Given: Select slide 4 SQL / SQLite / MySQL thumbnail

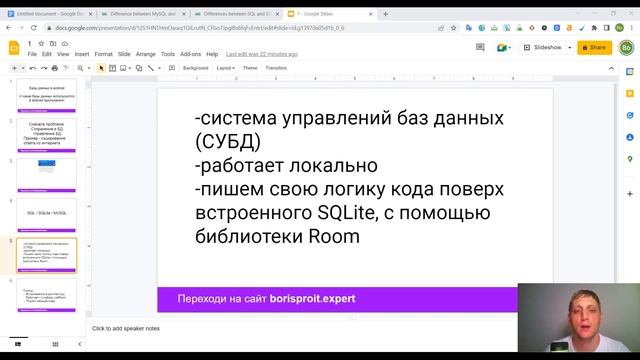Looking at the screenshot, I should [x=47, y=215].
